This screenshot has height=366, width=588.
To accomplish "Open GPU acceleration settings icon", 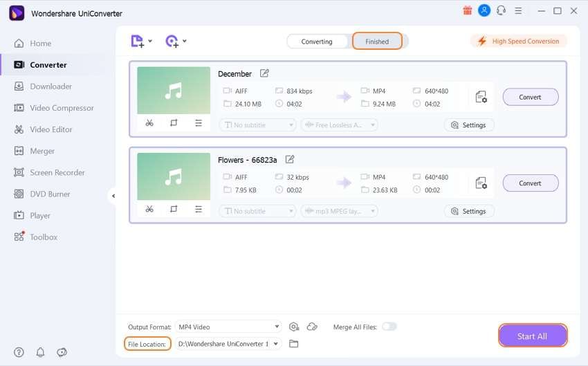I will click(294, 327).
